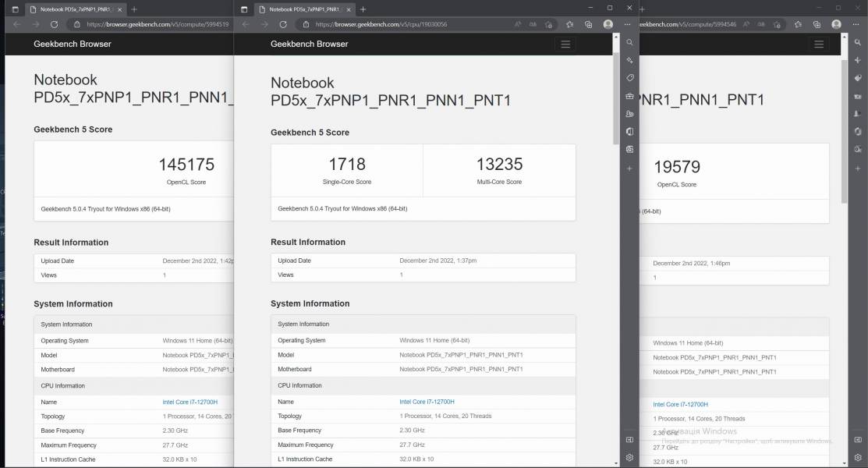Click the Forward arrow in left window

click(35, 24)
